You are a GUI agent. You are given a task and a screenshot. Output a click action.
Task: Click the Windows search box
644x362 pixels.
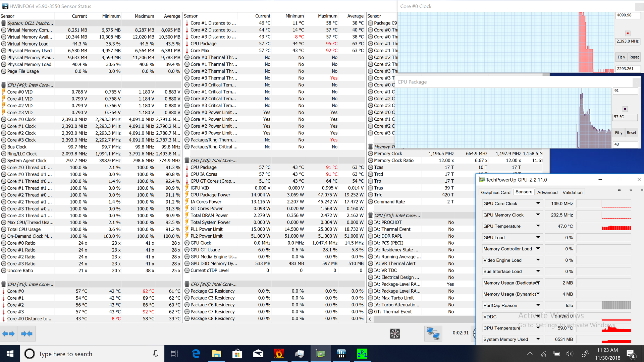coord(92,354)
